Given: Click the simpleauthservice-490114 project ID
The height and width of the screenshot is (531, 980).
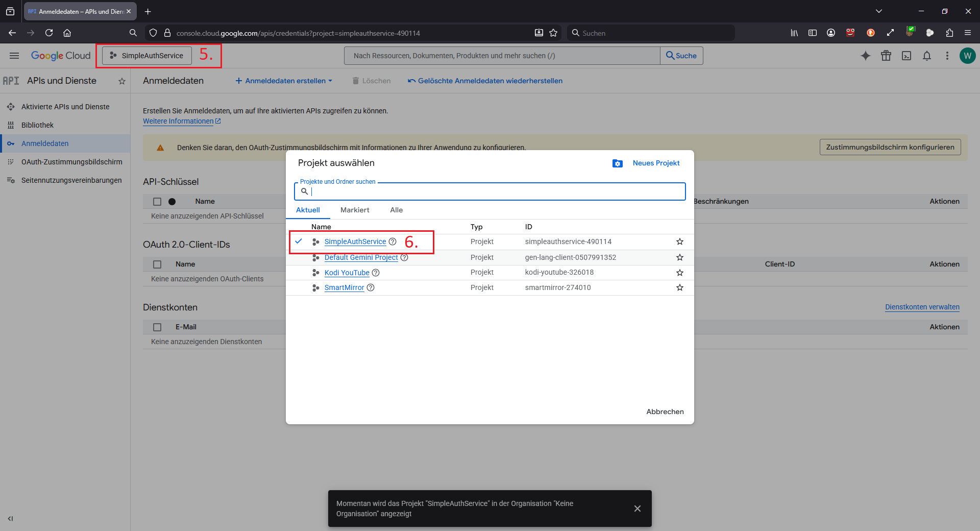Looking at the screenshot, I should 568,242.
